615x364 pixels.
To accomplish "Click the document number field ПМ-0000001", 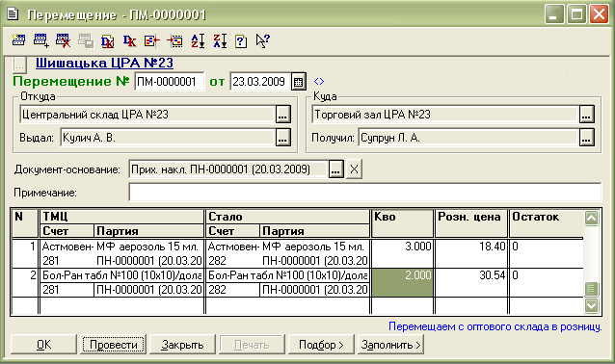I will coord(169,82).
